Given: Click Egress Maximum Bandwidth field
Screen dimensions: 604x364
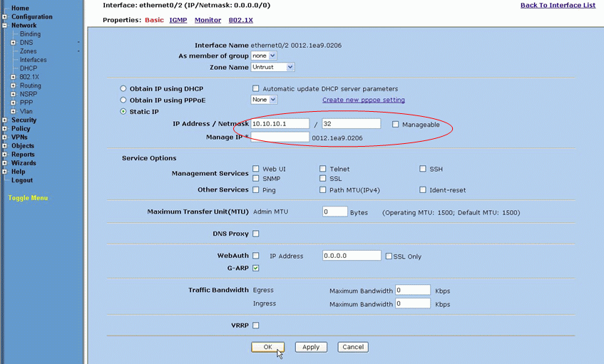Looking at the screenshot, I should point(413,290).
